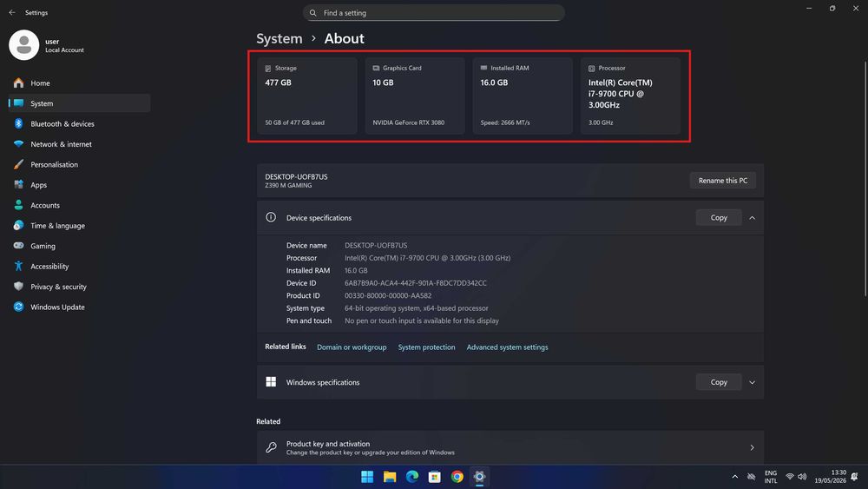The image size is (868, 489).
Task: Click the Time & language globe icon
Action: point(18,226)
